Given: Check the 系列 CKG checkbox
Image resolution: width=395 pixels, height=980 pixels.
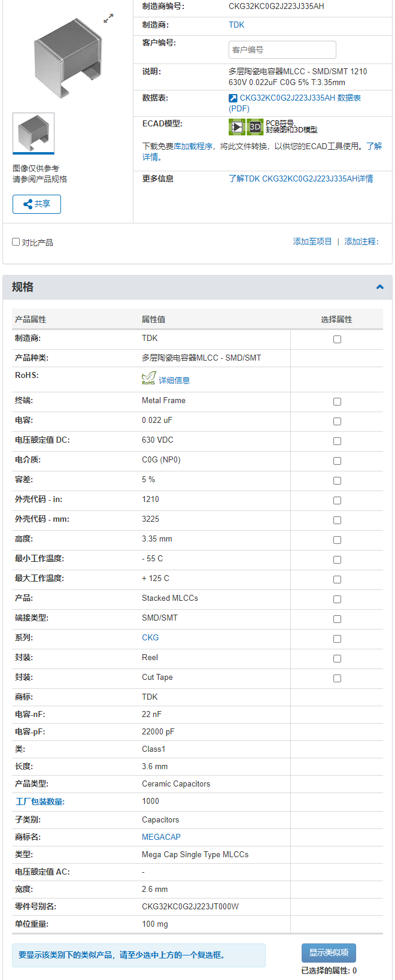Looking at the screenshot, I should pos(337,639).
